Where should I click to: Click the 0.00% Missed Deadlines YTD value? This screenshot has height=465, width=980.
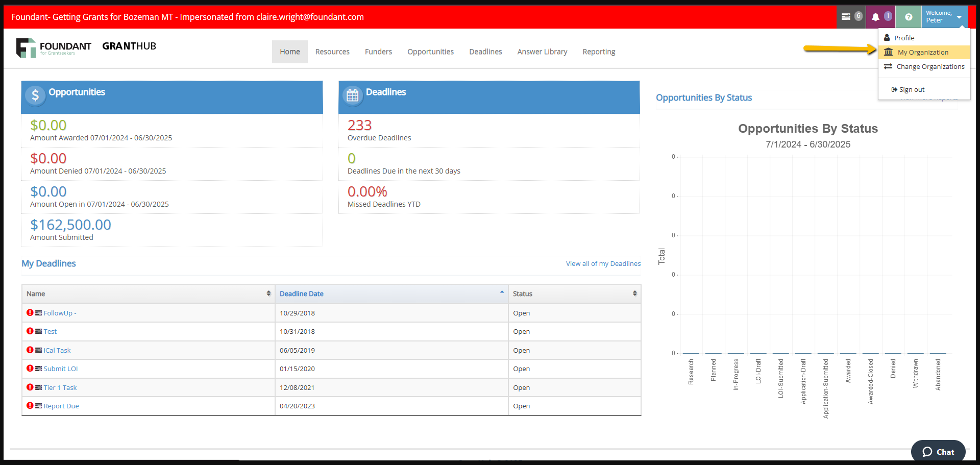click(x=367, y=191)
